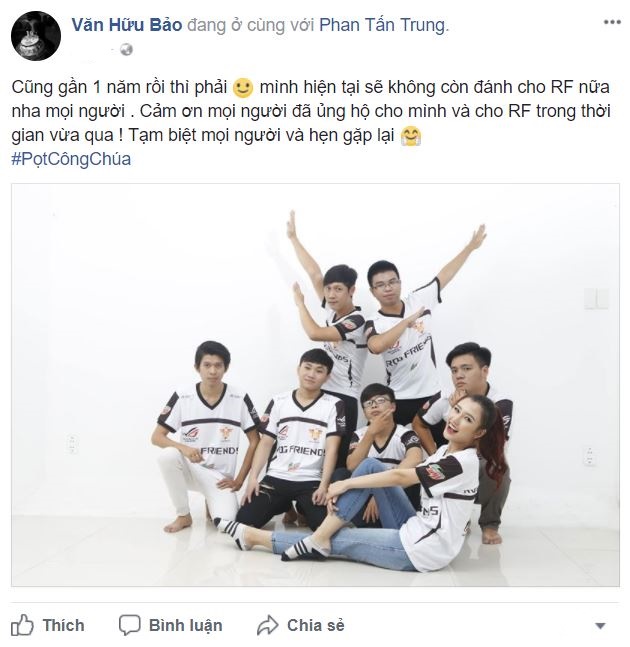The image size is (630, 647).
Task: Click the post text starting with Cũng gần
Action: point(311,111)
